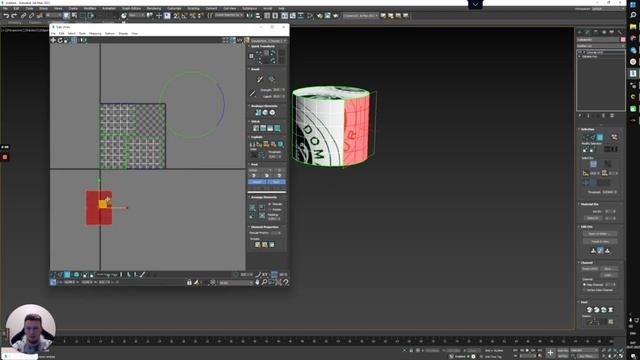The width and height of the screenshot is (640, 360).
Task: Select the Pan hand tool in UV editor
Action: pos(257,282)
